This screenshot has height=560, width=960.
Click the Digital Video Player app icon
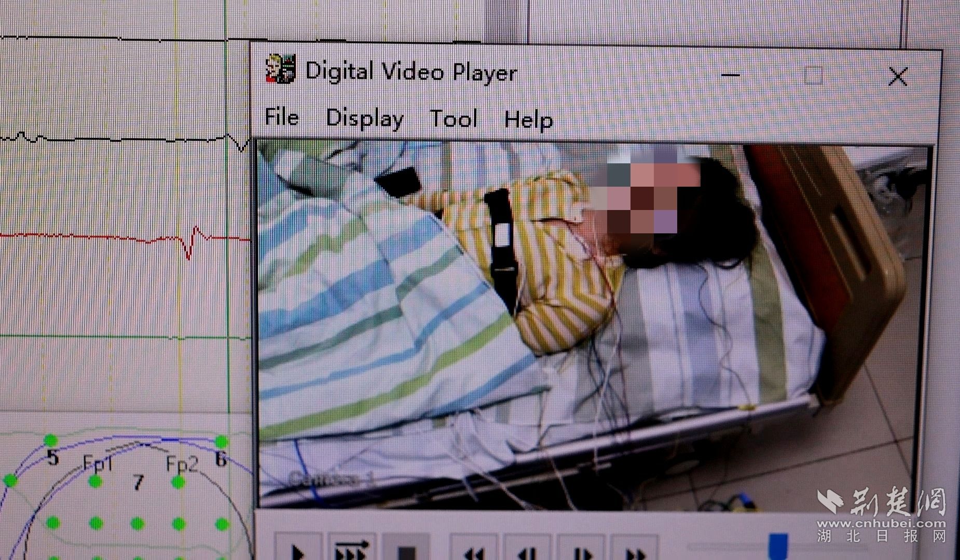(x=280, y=69)
